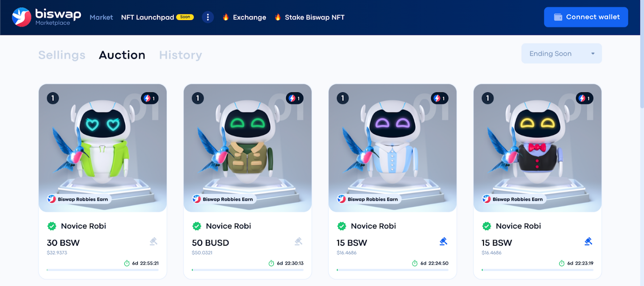Expand the Ending Soon sort dropdown
The width and height of the screenshot is (644, 286).
click(x=562, y=54)
